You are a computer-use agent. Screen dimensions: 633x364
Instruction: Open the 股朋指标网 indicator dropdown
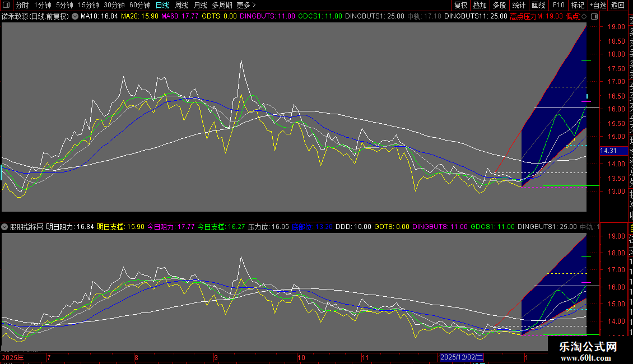tap(4, 227)
